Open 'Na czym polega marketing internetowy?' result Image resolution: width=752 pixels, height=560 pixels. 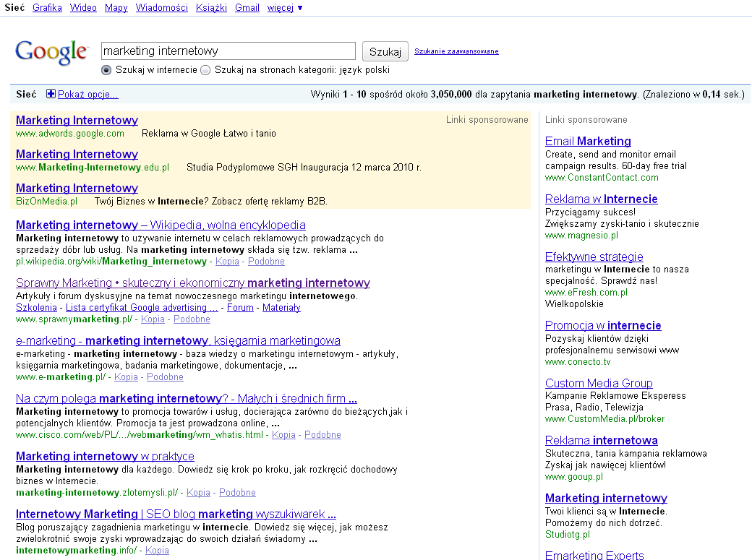pos(186,399)
